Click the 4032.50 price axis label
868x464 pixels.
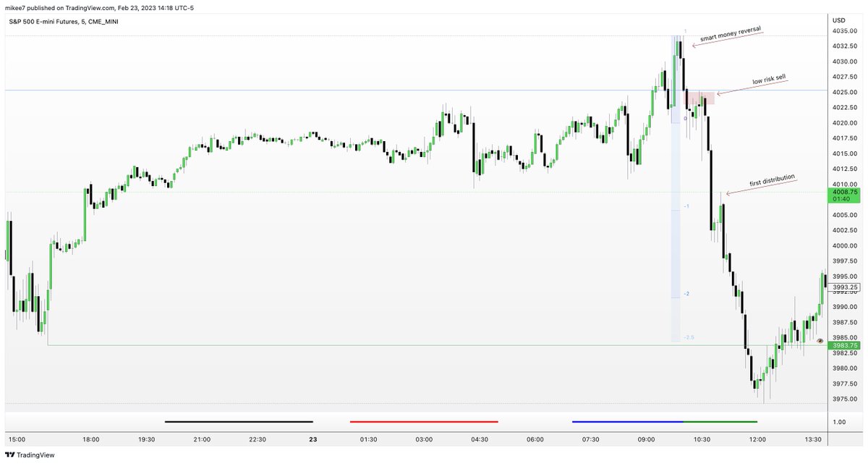pos(844,46)
